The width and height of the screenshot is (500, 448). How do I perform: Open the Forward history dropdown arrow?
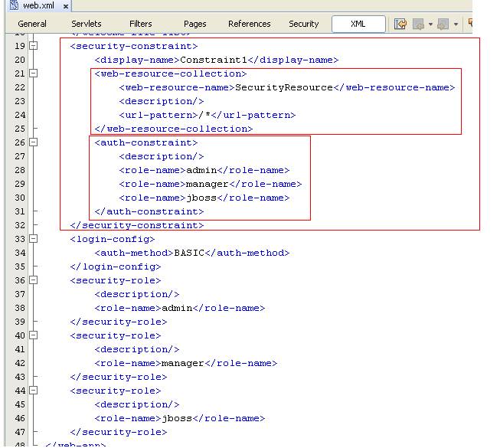pos(456,25)
